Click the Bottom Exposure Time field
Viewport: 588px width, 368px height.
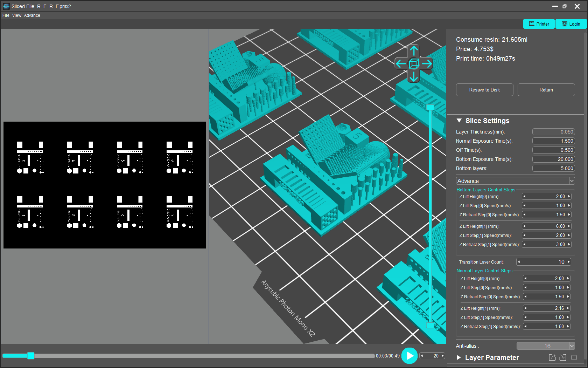pyautogui.click(x=554, y=159)
